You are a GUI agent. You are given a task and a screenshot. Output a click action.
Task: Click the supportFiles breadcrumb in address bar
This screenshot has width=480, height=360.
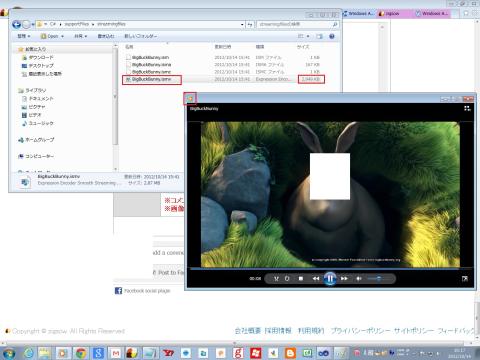pos(77,24)
